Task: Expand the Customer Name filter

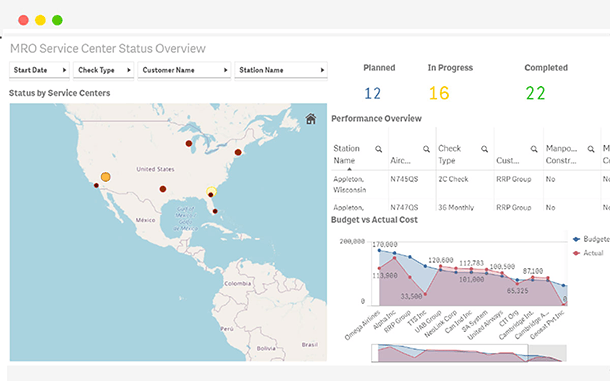Action: [x=184, y=70]
